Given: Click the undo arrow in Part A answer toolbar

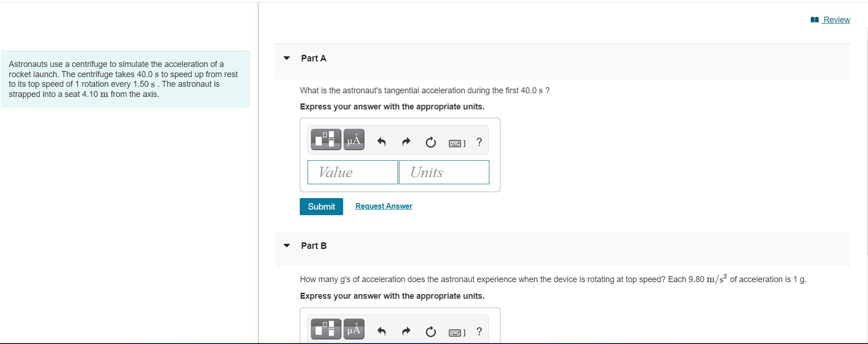Looking at the screenshot, I should [381, 142].
